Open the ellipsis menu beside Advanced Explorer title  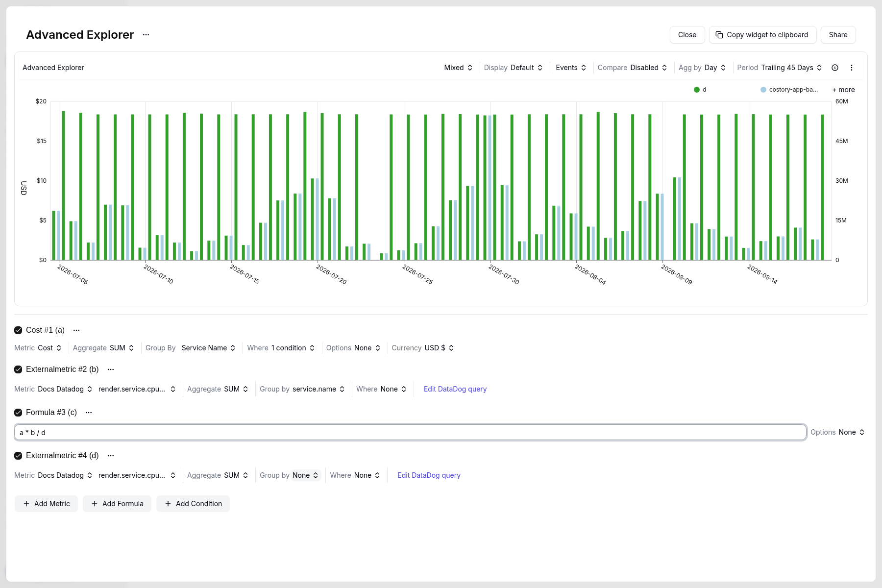(146, 35)
